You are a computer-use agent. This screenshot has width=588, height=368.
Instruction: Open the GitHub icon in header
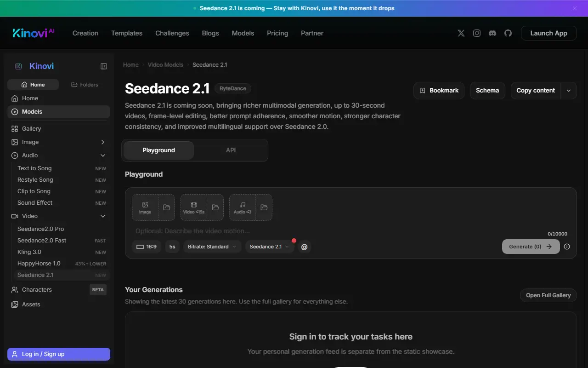click(x=508, y=33)
